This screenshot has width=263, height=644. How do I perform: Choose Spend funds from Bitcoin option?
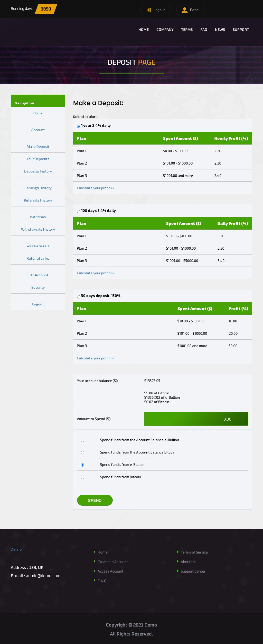(x=82, y=477)
